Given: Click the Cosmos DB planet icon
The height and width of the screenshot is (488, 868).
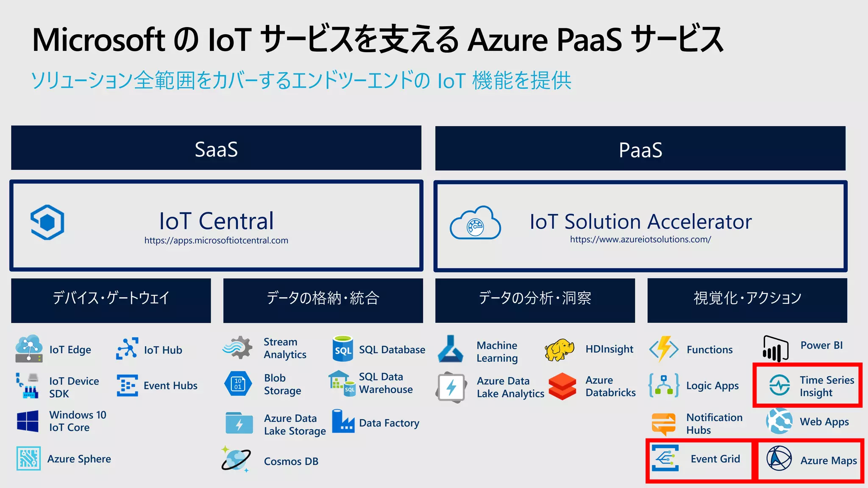Looking at the screenshot, I should [x=236, y=459].
